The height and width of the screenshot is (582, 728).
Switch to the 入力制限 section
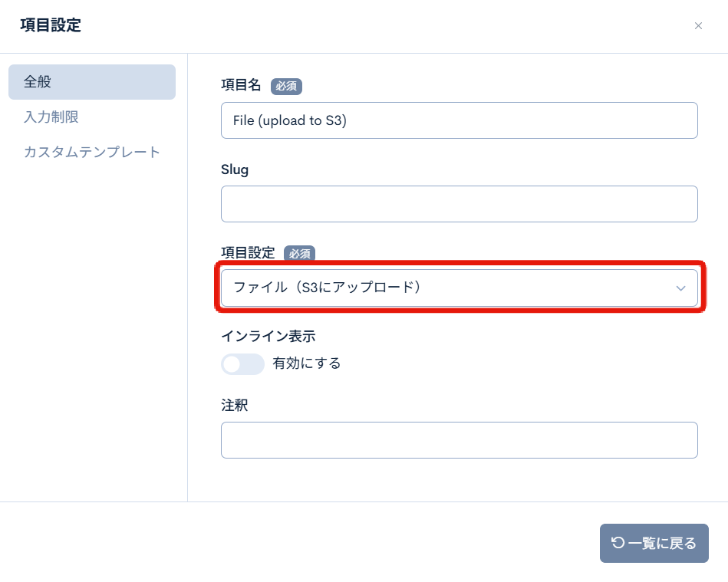[49, 117]
